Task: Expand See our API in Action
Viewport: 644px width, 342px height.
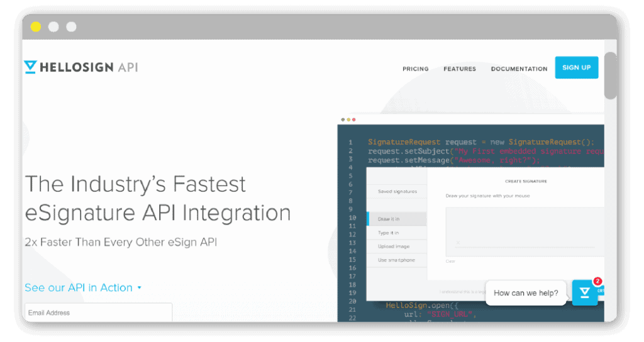Action: 83,287
